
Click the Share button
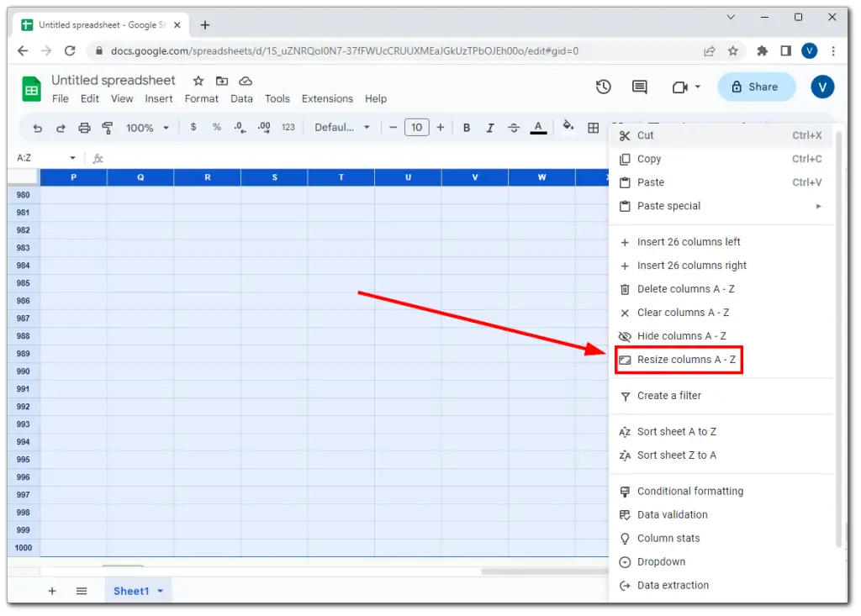pos(756,87)
